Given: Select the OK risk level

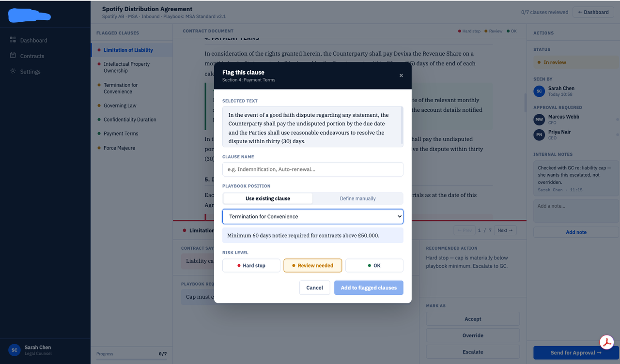Looking at the screenshot, I should pos(374,265).
